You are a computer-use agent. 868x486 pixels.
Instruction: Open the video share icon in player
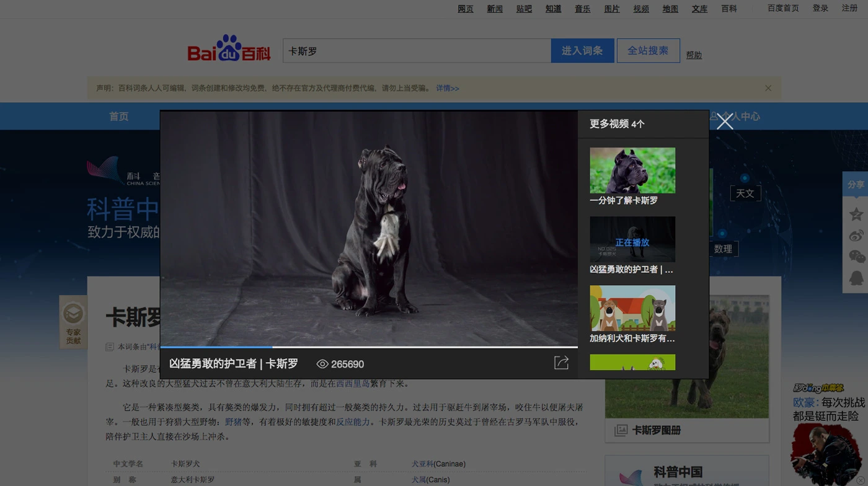[x=562, y=362]
